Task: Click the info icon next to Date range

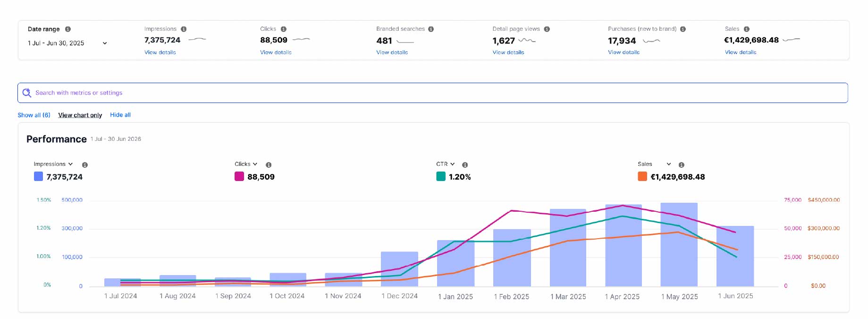Action: click(x=68, y=29)
